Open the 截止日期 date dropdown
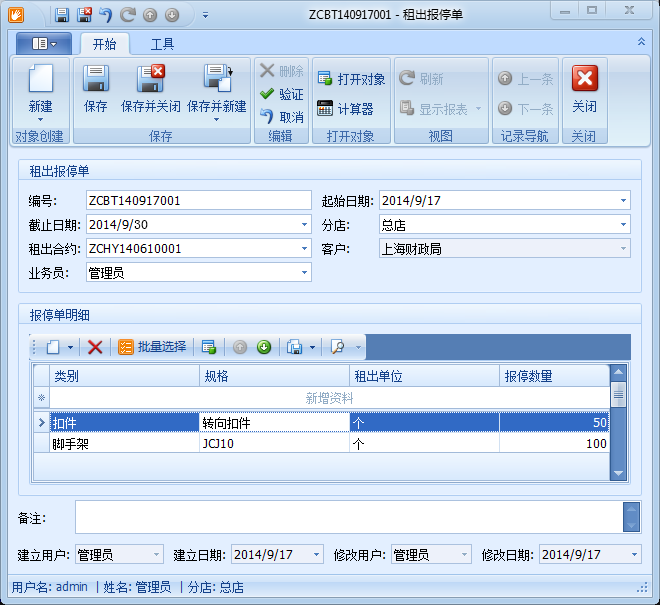This screenshot has height=605, width=660. coord(304,224)
